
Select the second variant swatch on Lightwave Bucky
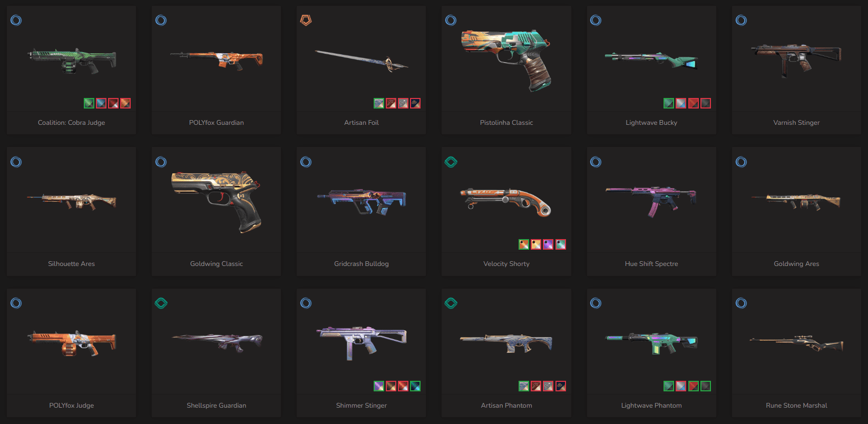[x=681, y=103]
